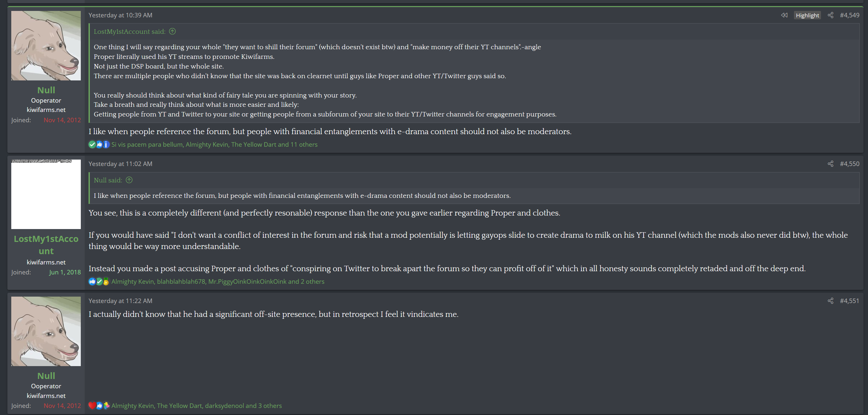Click LostMy1stAccount's avatar image
The image size is (868, 415).
click(x=46, y=194)
